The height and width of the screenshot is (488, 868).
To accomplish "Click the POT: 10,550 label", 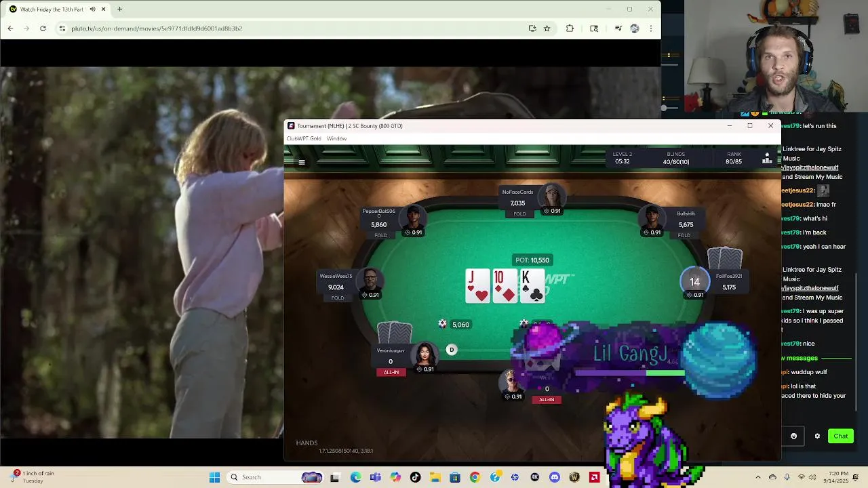I will (532, 260).
